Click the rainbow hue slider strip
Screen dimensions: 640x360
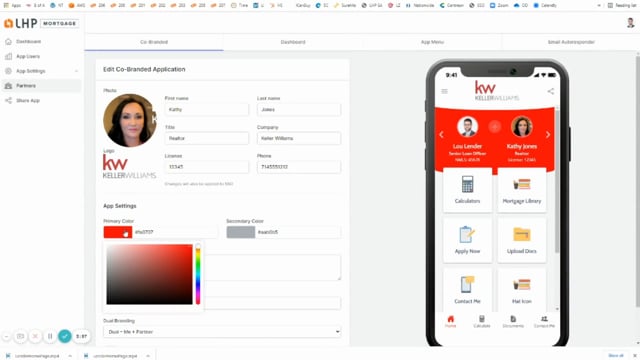(198, 274)
